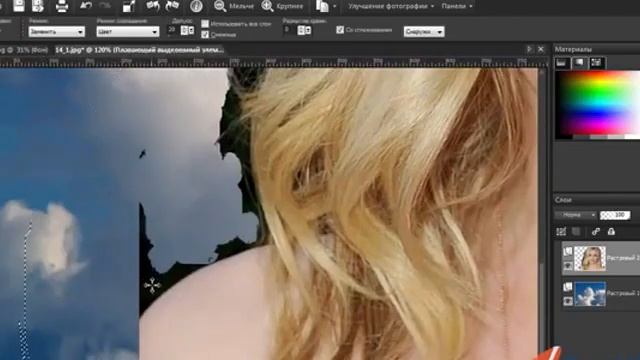Screen dimensions: 640x360
Task: Open the Resize image tool
Action: point(129,6)
